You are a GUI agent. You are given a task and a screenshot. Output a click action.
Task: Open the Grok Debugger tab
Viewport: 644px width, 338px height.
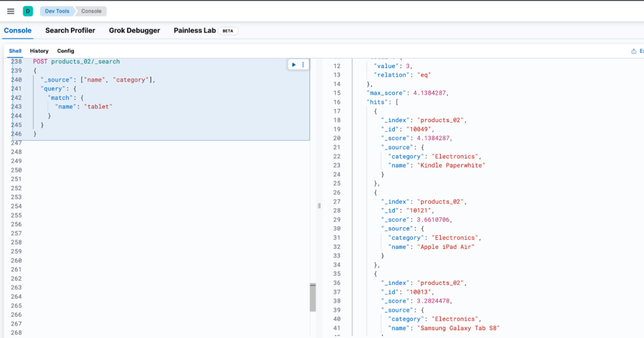point(134,31)
